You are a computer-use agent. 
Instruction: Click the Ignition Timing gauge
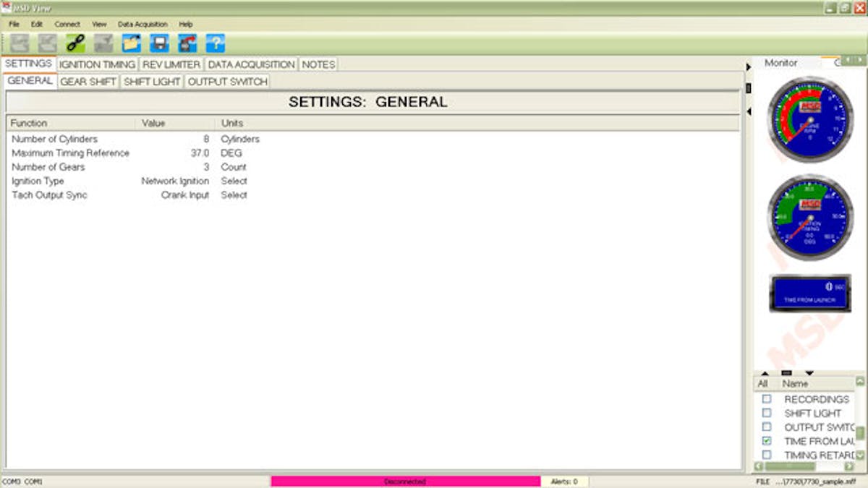[x=810, y=218]
